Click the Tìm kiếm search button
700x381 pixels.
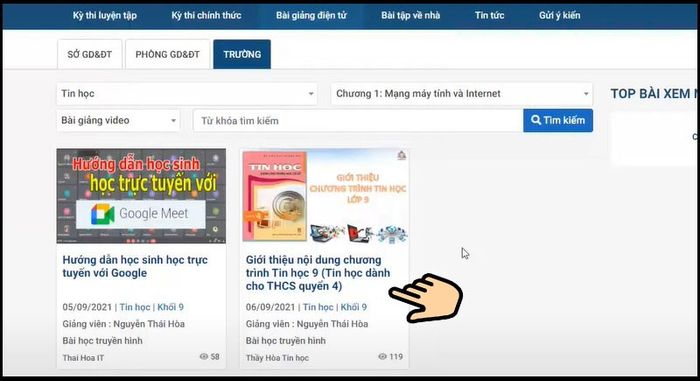point(558,121)
